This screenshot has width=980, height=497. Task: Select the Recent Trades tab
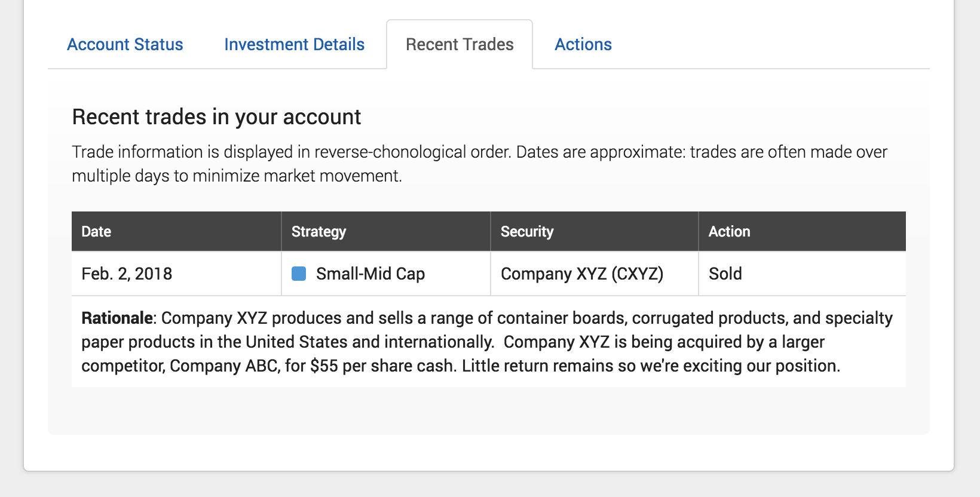pos(459,44)
